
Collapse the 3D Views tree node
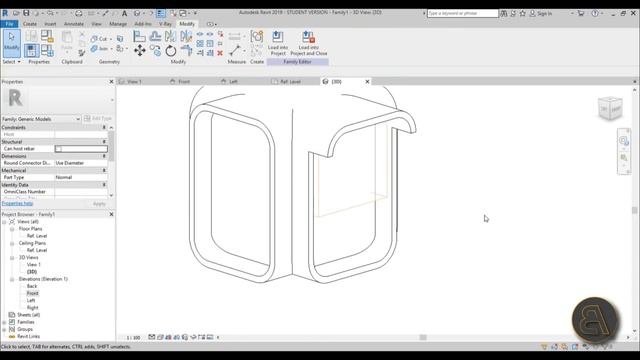pos(12,258)
